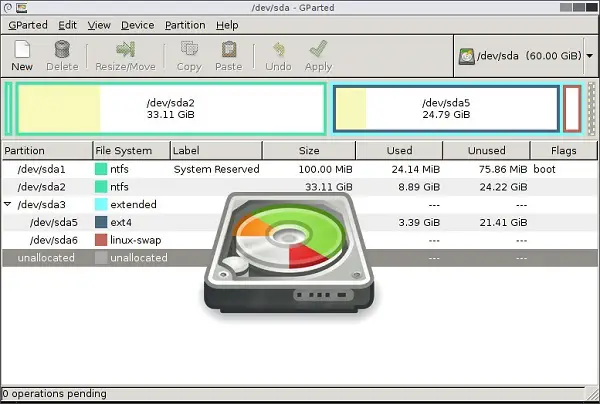
Task: Click the Undo last operation icon
Action: click(x=279, y=50)
